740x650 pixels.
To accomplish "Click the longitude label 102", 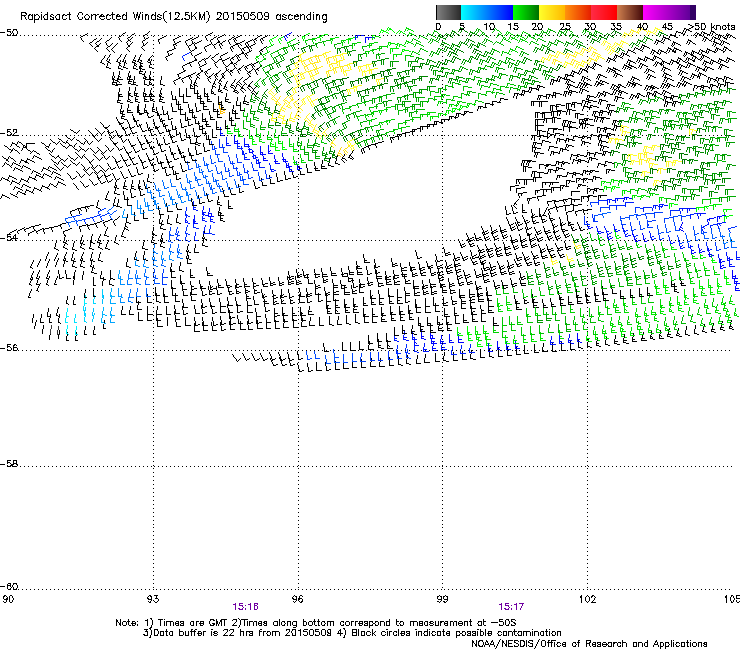I will tap(587, 599).
